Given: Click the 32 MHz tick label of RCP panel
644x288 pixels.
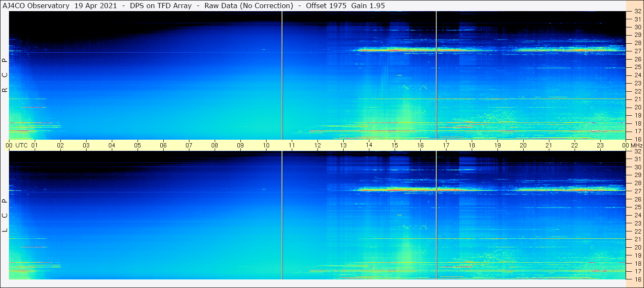Looking at the screenshot, I should tap(637, 12).
